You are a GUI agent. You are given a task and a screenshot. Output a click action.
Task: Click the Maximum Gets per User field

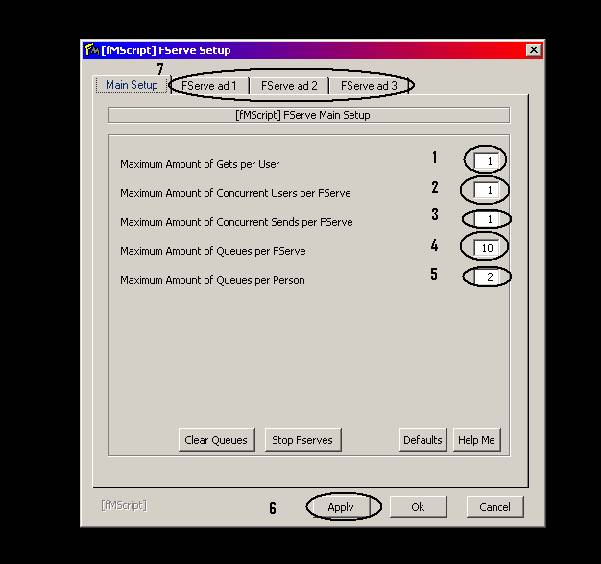[x=486, y=160]
